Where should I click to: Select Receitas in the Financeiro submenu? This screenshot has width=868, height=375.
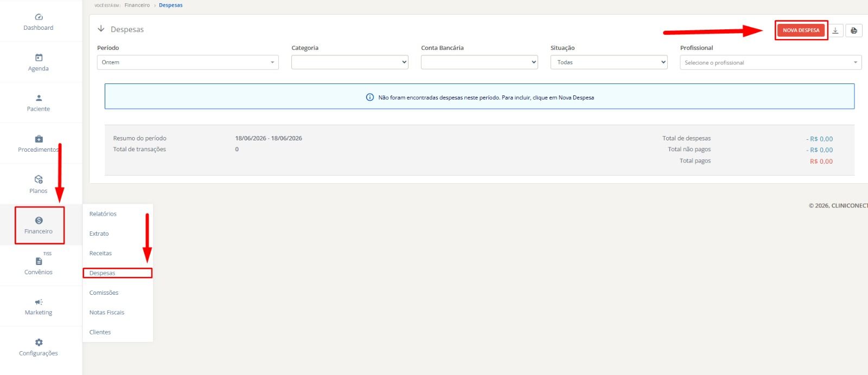click(x=101, y=253)
